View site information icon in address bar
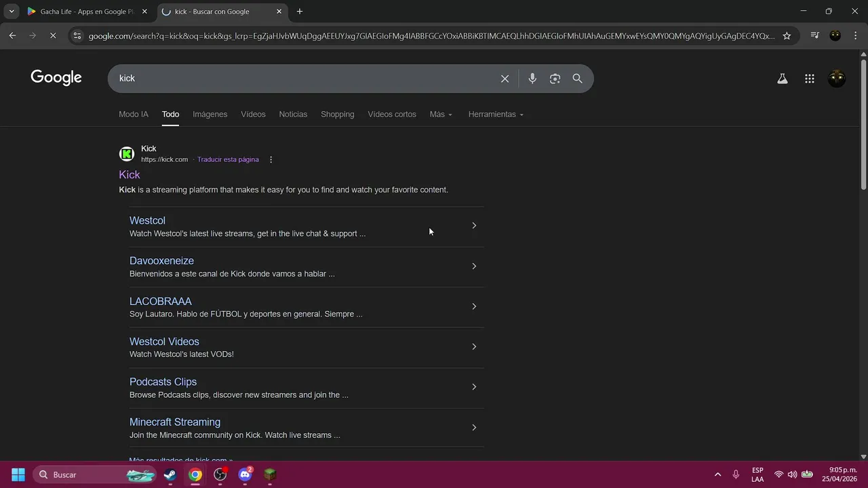Screen dimensions: 868x488 click(77, 36)
